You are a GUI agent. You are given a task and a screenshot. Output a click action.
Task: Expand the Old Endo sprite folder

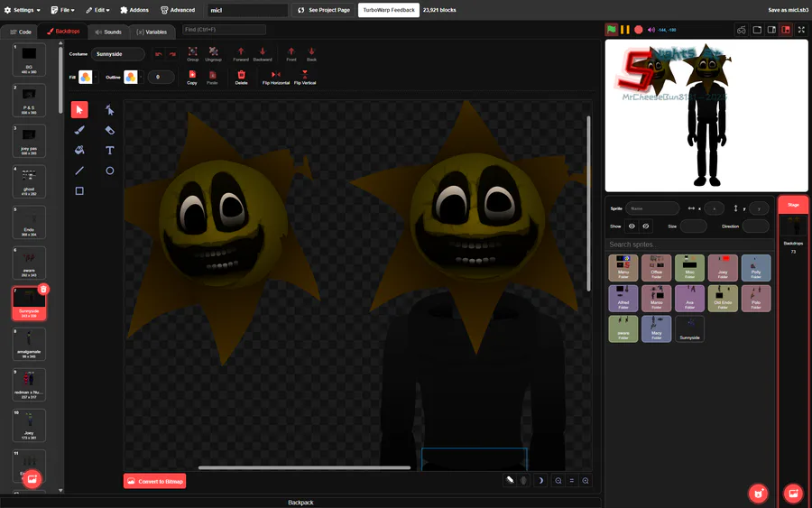[x=723, y=299]
